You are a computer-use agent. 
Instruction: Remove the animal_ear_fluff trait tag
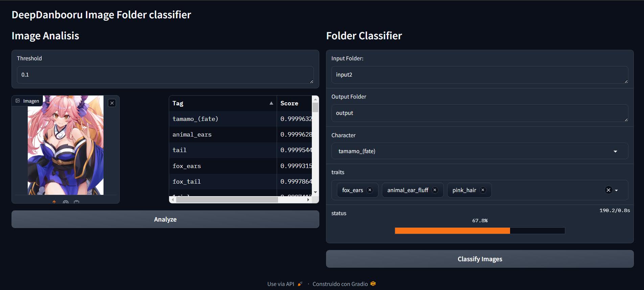(435, 190)
